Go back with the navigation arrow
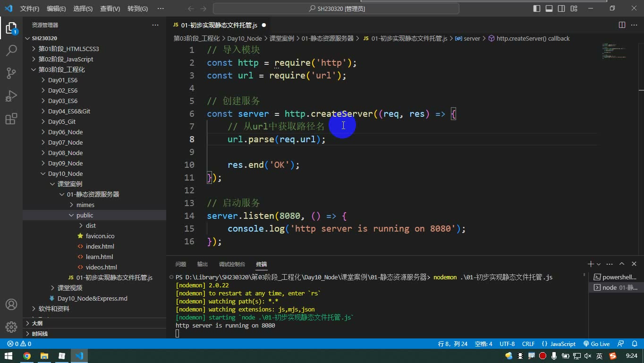Image resolution: width=644 pixels, height=363 pixels. click(x=191, y=9)
